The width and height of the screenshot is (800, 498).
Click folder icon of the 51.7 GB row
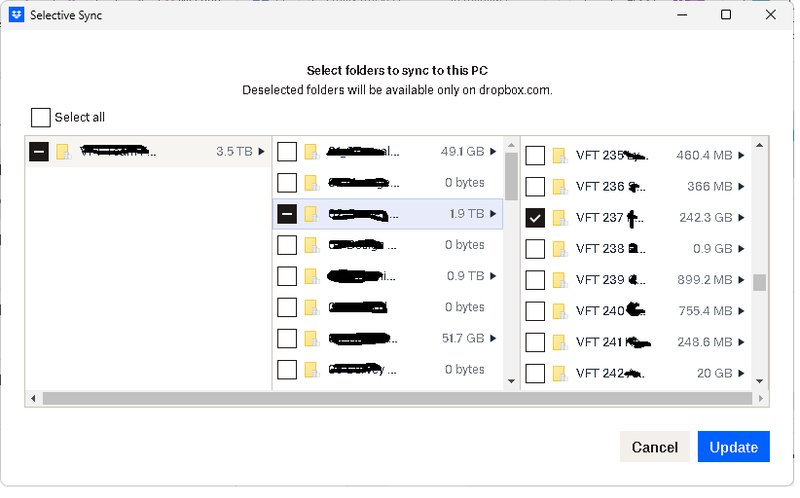click(x=312, y=339)
